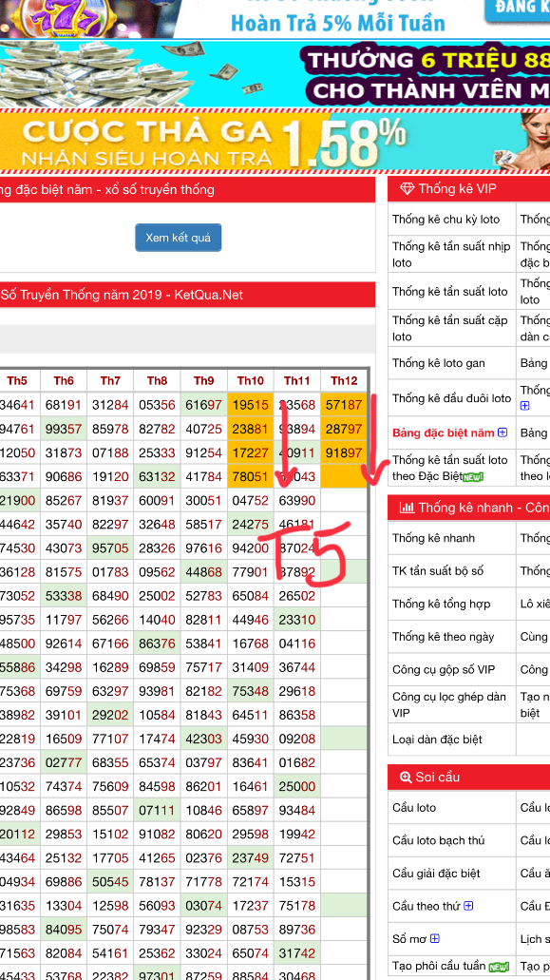
Task: Open Thống kê đầu đuôi loto link
Action: tap(451, 398)
